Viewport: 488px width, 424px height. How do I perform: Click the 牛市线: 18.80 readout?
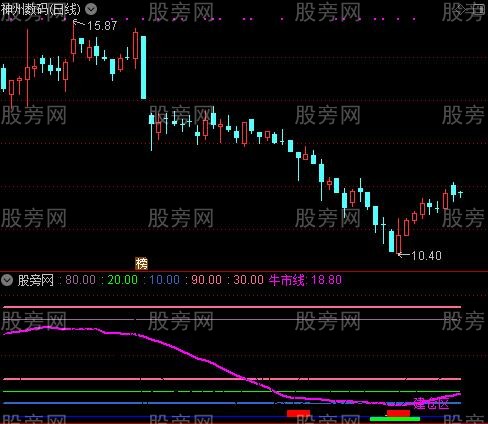tap(305, 280)
